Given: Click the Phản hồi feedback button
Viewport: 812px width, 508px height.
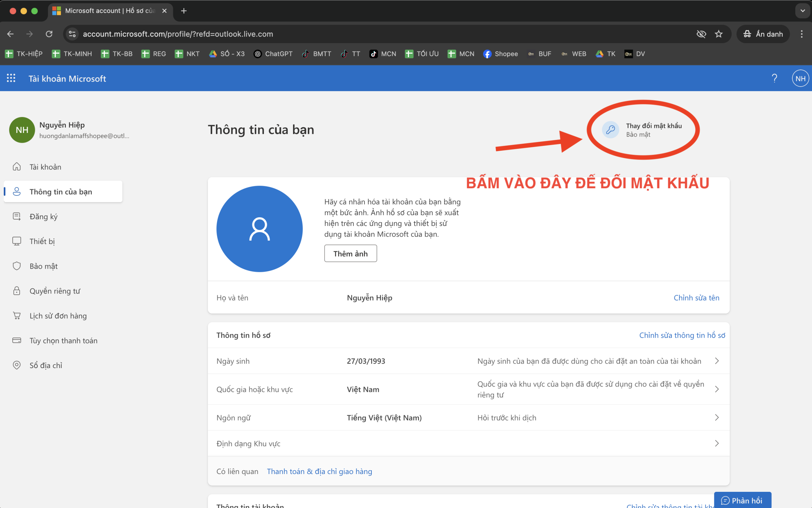Looking at the screenshot, I should (x=743, y=500).
